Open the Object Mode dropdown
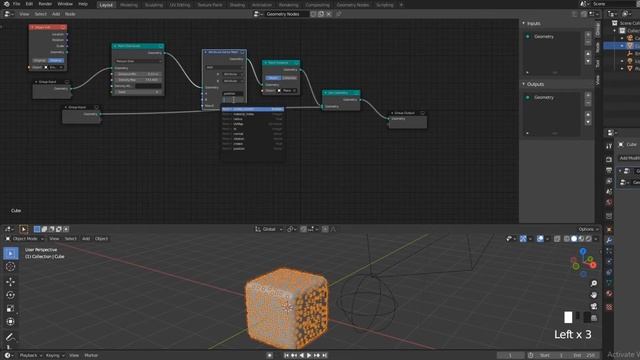 coord(24,239)
